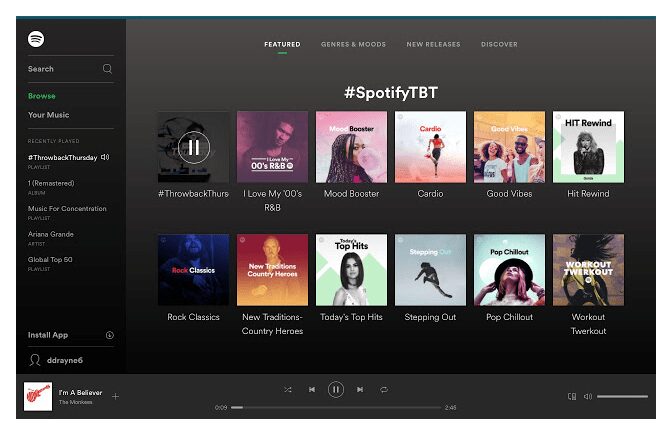Click the Mood Booster title text

tap(351, 194)
